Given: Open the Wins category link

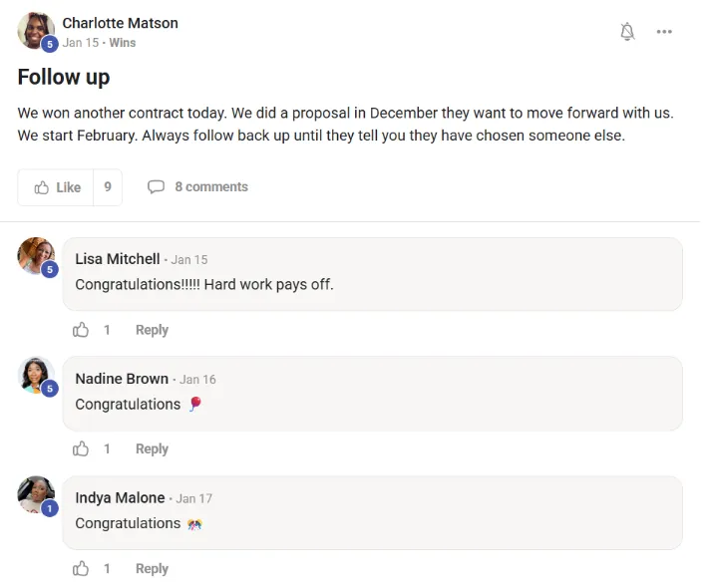Looking at the screenshot, I should pos(123,43).
